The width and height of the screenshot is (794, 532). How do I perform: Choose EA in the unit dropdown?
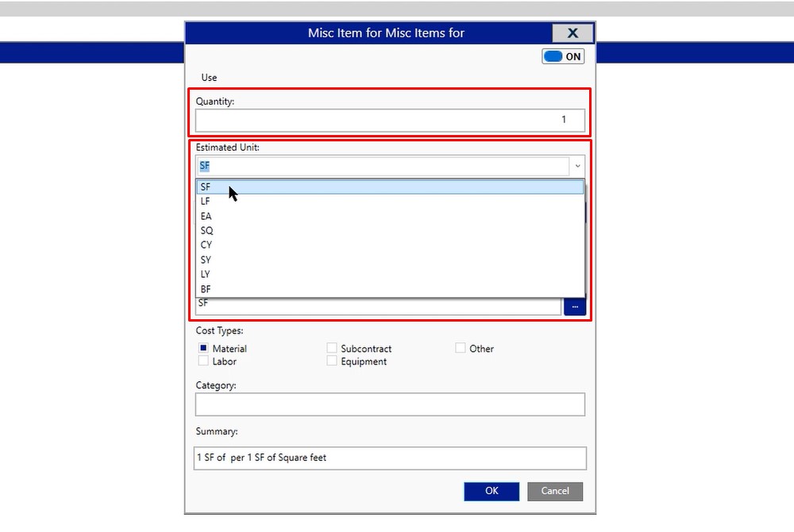click(x=389, y=216)
